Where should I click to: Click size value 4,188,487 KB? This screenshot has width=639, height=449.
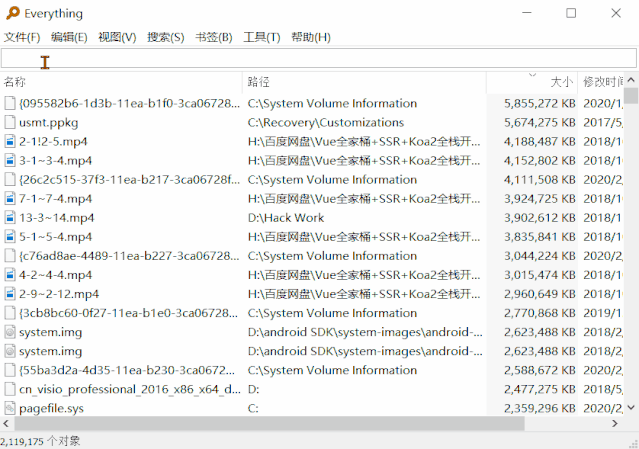coord(540,142)
